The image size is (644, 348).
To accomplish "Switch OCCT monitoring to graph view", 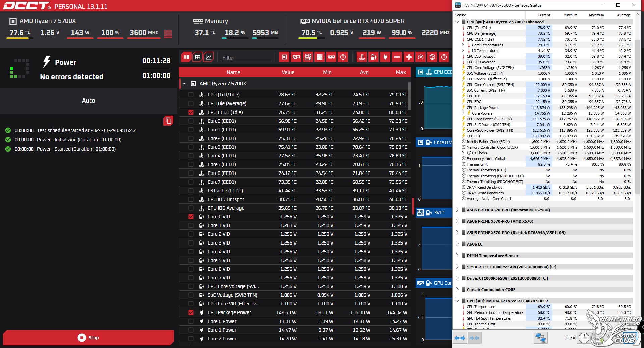I will click(x=209, y=57).
